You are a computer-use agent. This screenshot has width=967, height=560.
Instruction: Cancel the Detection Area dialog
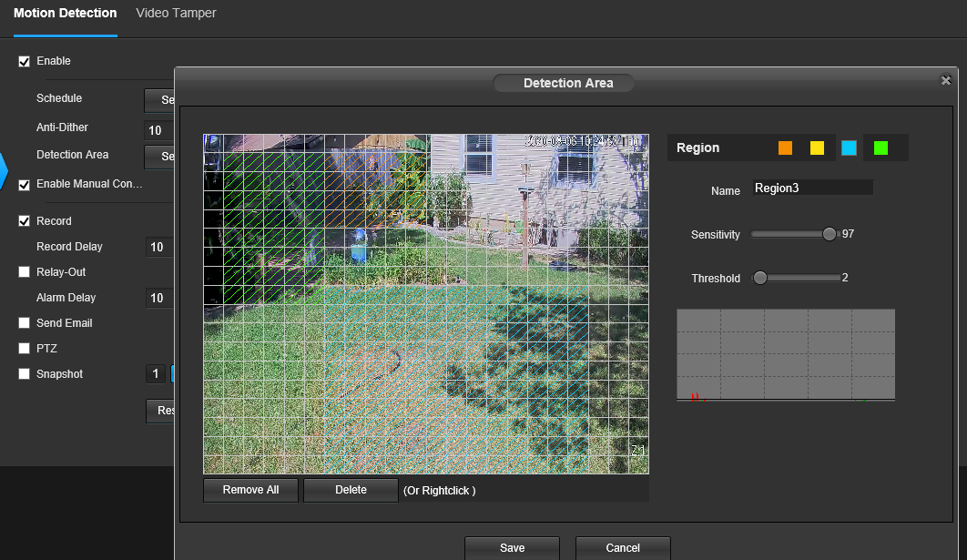click(623, 547)
